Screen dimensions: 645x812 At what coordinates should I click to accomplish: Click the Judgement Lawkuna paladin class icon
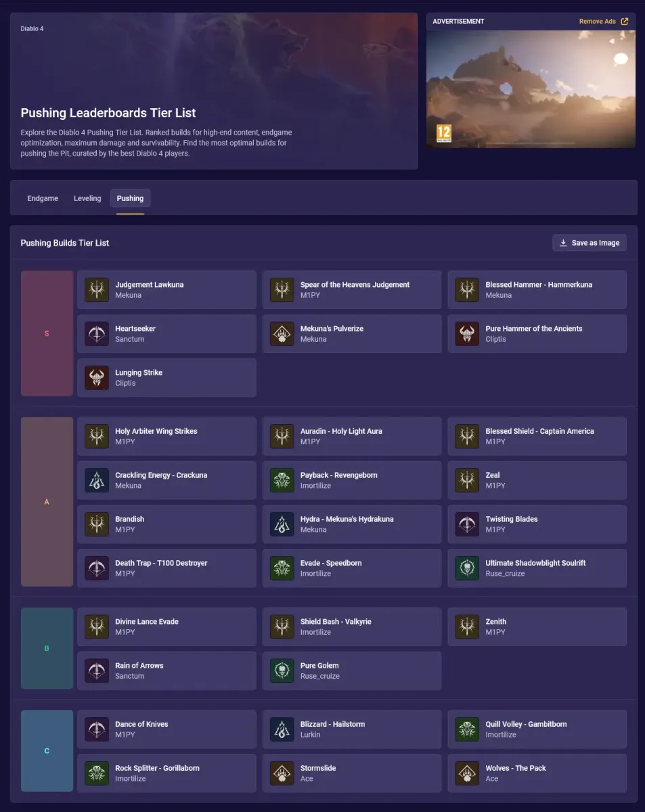pyautogui.click(x=97, y=290)
